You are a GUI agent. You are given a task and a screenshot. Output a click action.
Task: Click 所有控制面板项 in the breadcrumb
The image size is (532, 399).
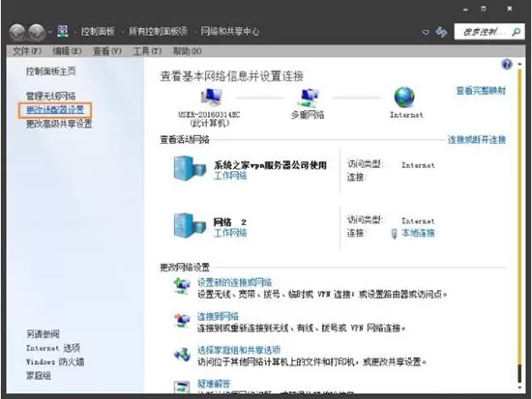click(158, 32)
